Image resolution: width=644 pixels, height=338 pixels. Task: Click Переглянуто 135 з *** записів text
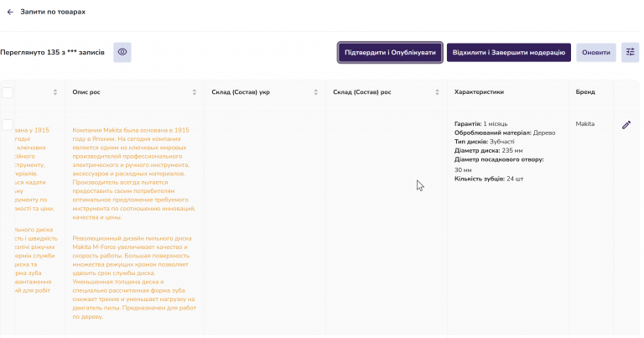(52, 53)
